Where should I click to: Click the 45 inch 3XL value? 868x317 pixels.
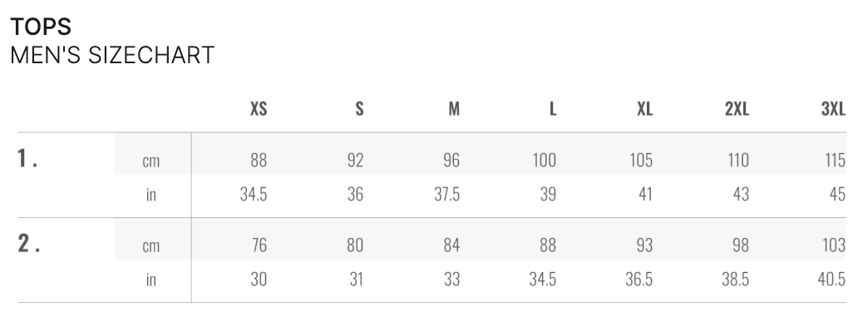tap(837, 195)
